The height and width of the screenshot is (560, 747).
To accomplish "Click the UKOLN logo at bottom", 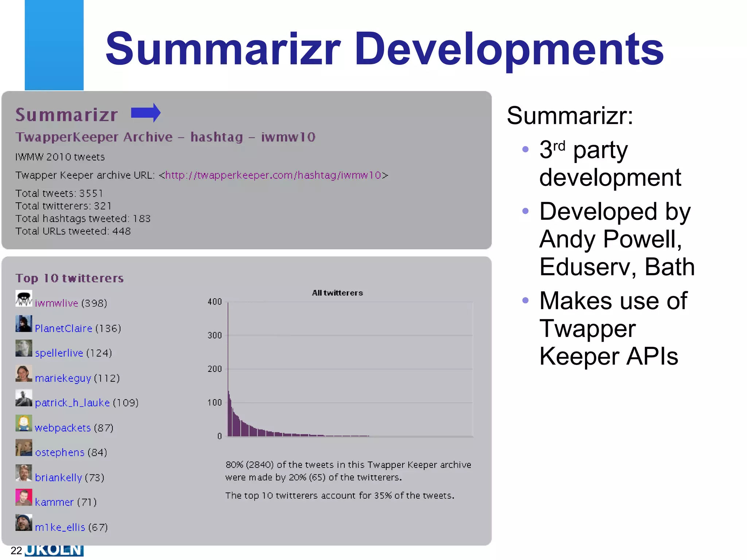I will pos(54,551).
